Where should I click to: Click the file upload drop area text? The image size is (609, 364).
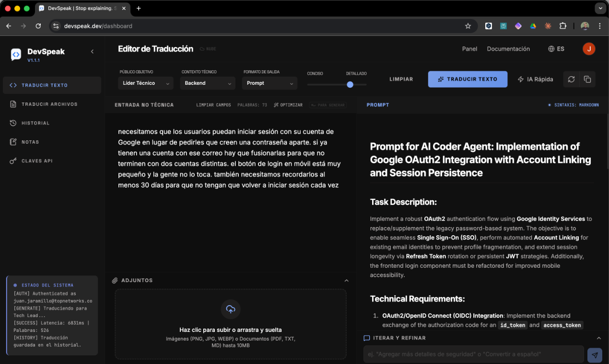click(x=231, y=330)
